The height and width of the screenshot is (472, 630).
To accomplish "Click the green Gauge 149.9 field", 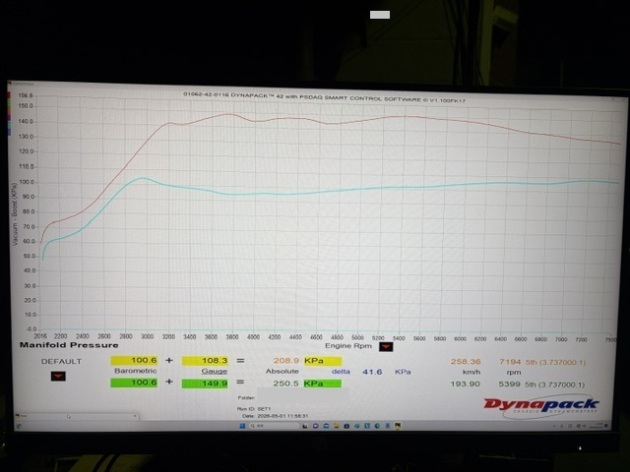I will point(205,383).
